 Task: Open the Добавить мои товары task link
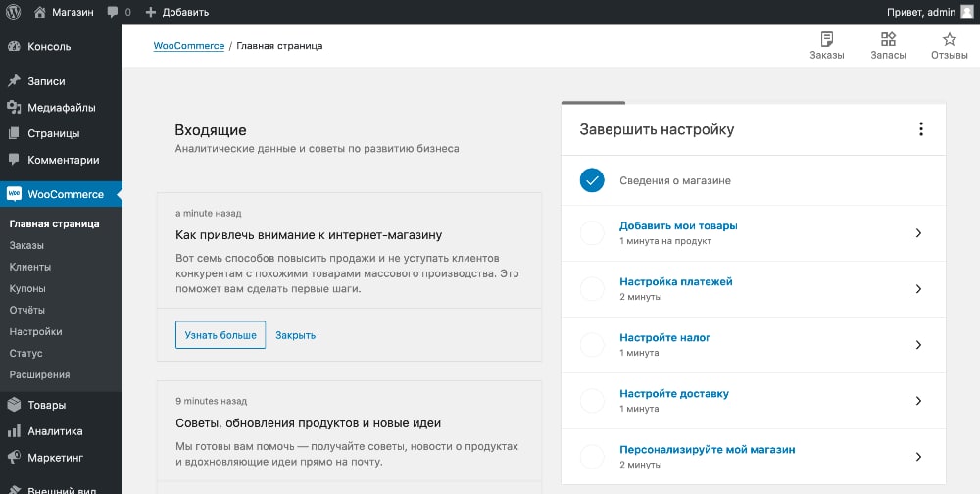point(678,225)
